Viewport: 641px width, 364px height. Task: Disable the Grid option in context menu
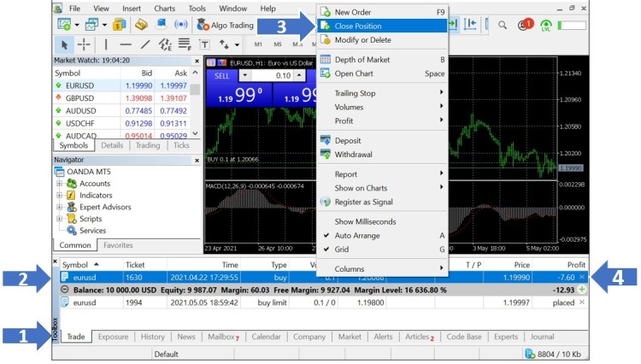click(x=341, y=250)
